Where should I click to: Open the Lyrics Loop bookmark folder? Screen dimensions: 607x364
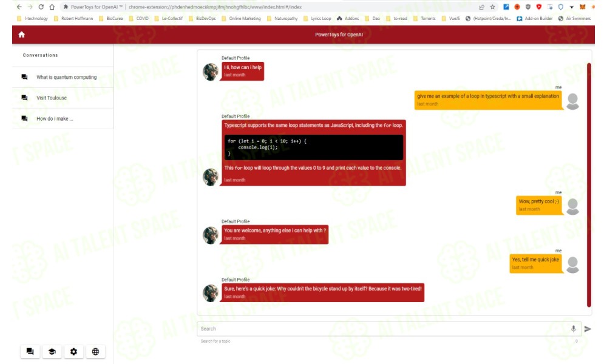click(317, 19)
